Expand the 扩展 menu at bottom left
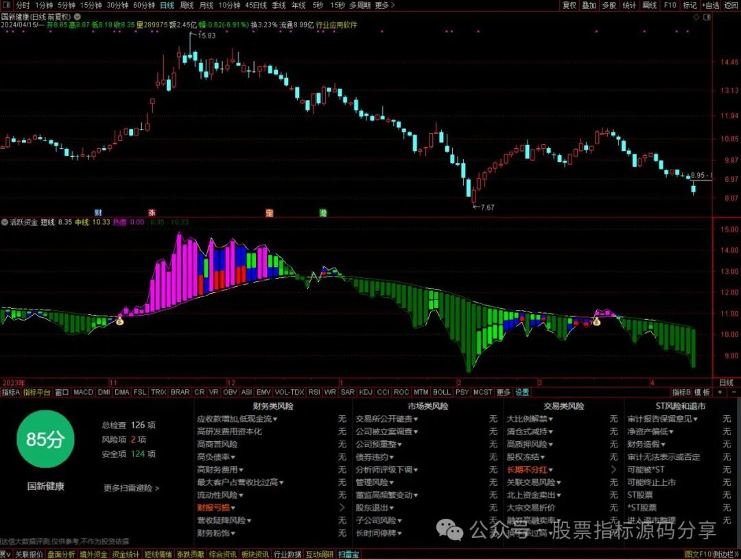741x560 pixels. point(5,555)
